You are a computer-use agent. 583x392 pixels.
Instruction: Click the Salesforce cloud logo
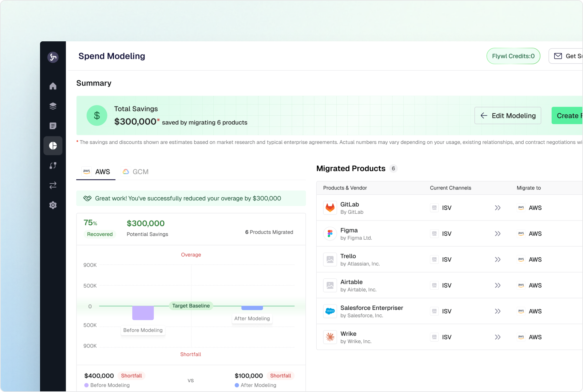(330, 311)
